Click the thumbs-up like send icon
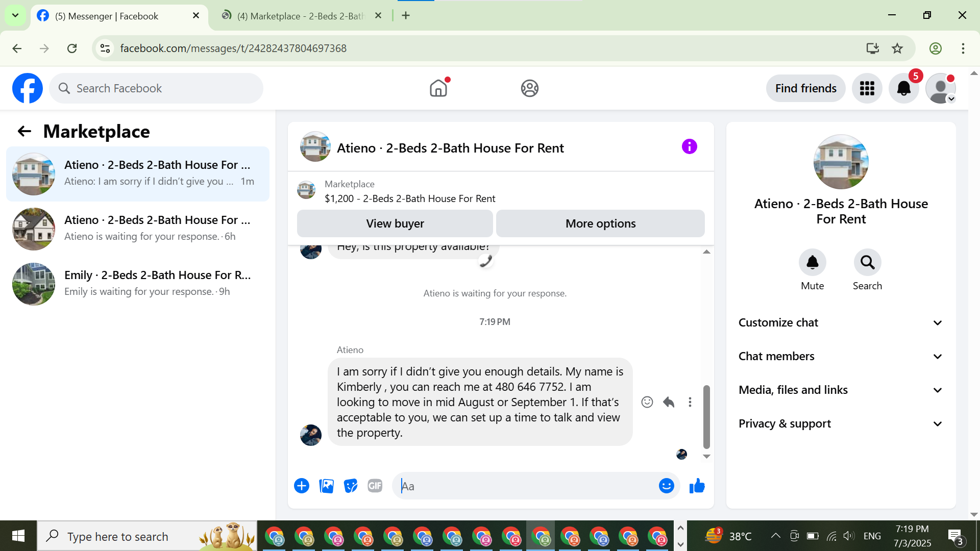The height and width of the screenshot is (551, 980). click(697, 486)
